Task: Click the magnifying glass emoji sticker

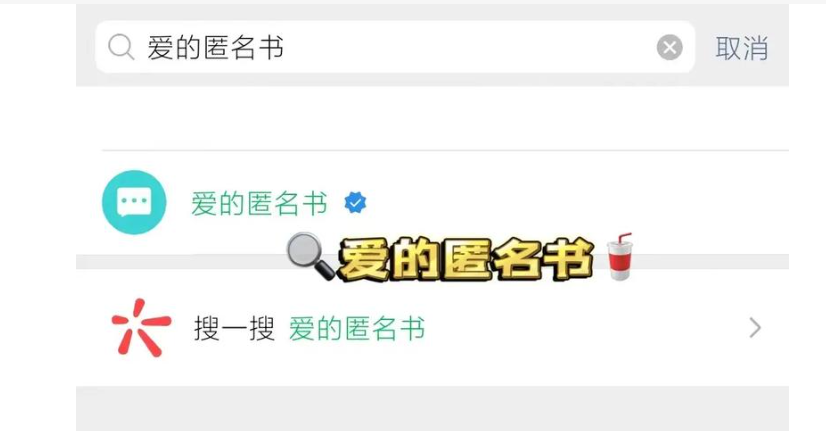Action: [x=311, y=256]
